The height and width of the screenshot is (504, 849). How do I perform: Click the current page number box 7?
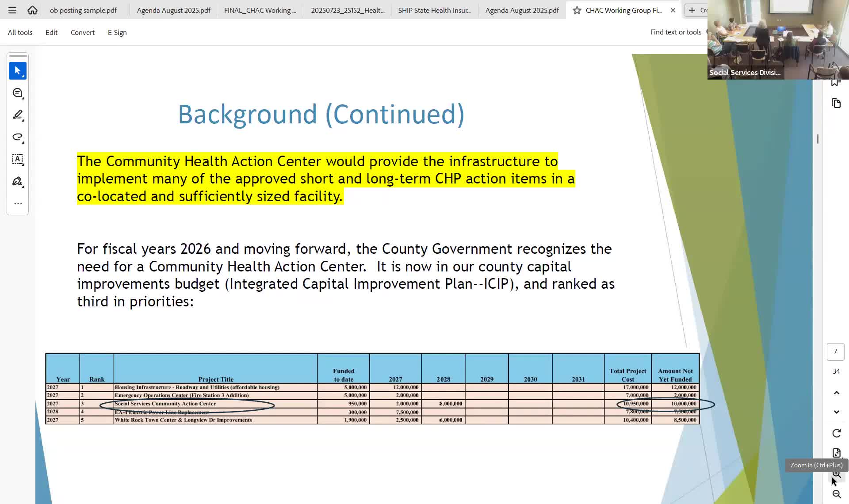pyautogui.click(x=835, y=351)
